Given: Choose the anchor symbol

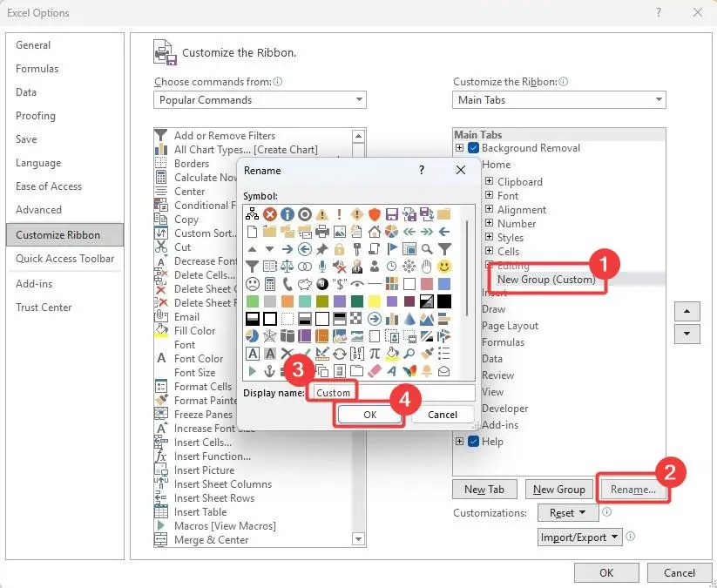Looking at the screenshot, I should pos(270,371).
